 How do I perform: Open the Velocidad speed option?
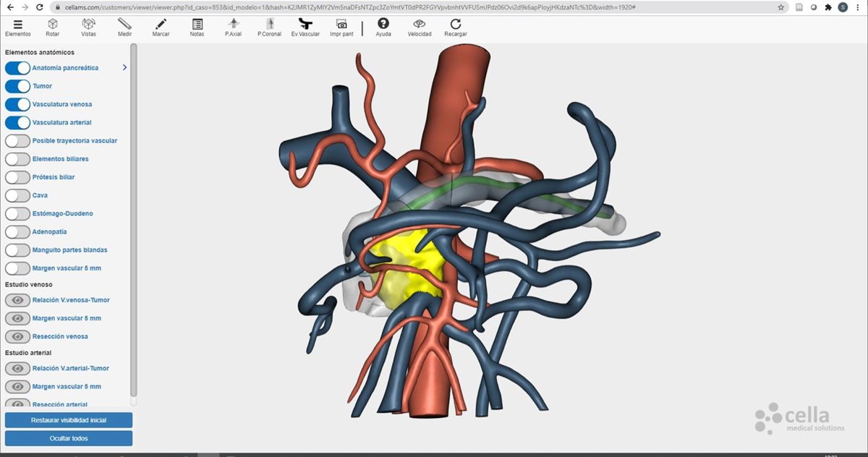tap(420, 27)
